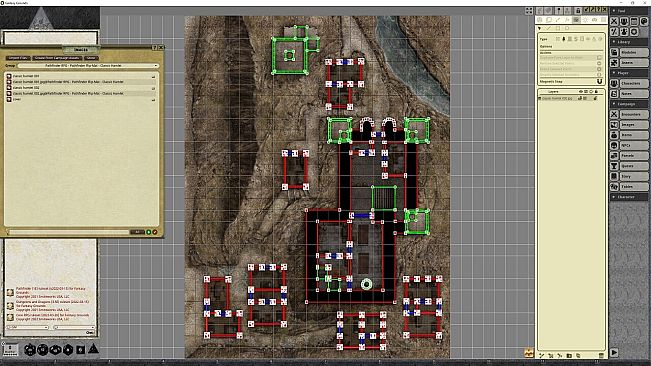The width and height of the screenshot is (651, 366).
Task: Toggle image fullscreen arrows icon
Action: click(x=530, y=10)
